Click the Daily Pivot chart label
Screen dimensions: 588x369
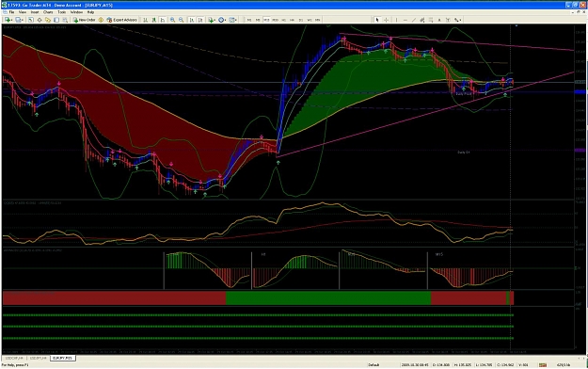pyautogui.click(x=464, y=94)
